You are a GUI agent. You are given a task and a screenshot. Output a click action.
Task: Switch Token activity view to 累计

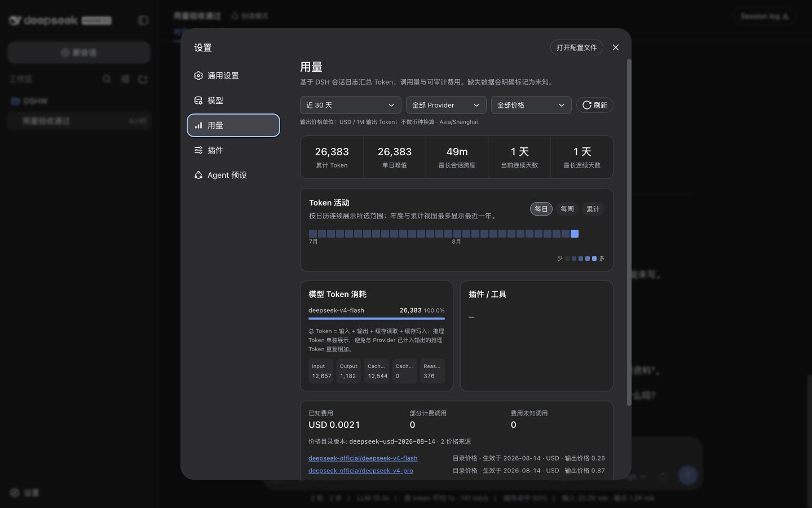coord(593,209)
